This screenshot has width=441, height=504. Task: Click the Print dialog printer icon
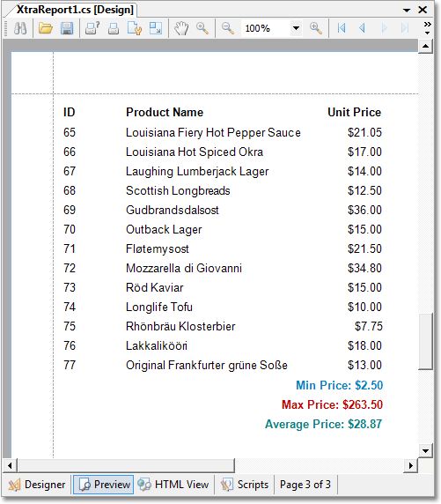(92, 28)
